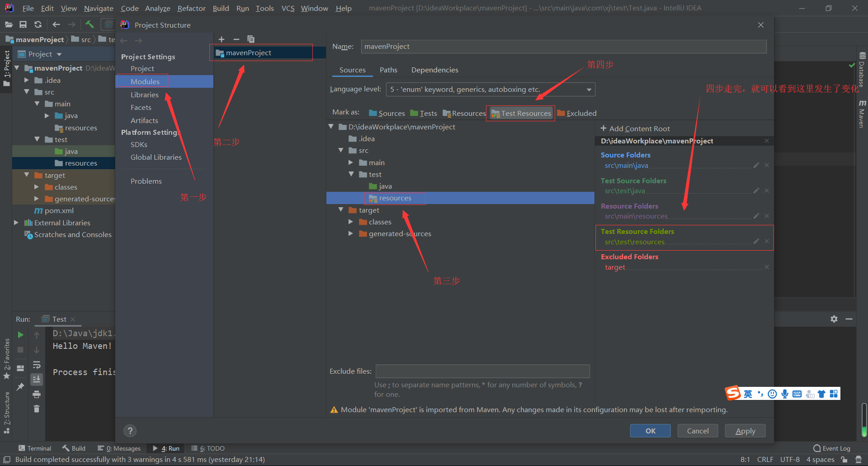Open Terminal tool window
The height and width of the screenshot is (466, 868).
coord(35,448)
